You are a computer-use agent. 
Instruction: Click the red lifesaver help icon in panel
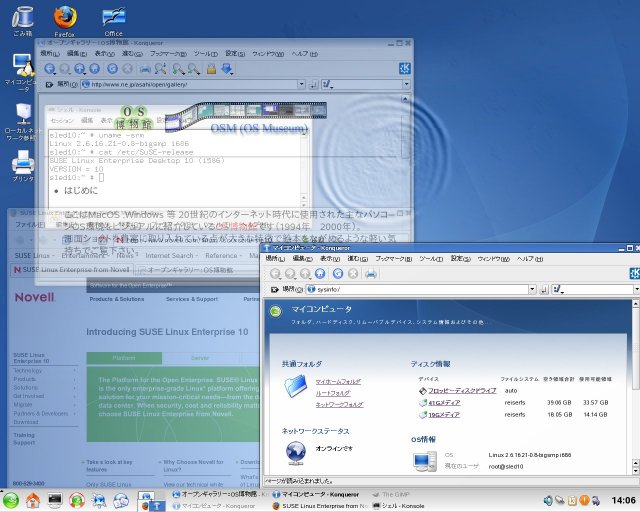[77, 500]
